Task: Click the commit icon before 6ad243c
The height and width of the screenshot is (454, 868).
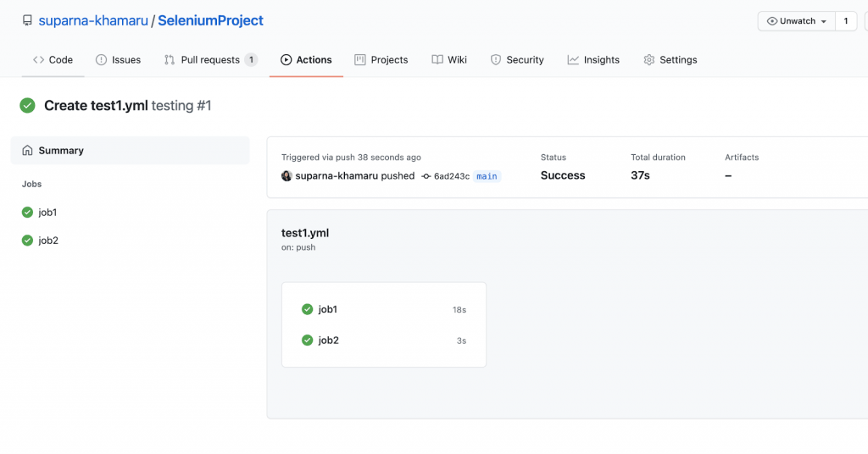Action: [x=426, y=176]
